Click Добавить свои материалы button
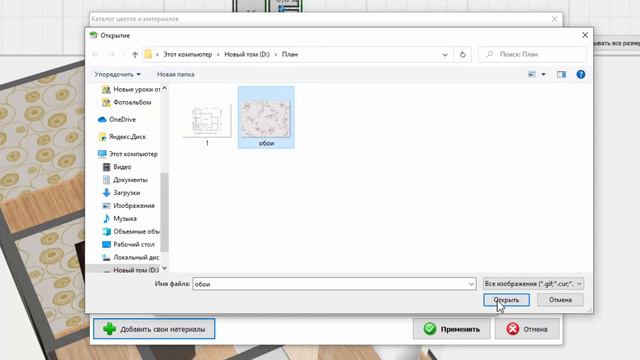This screenshot has height=360, width=640. click(x=154, y=329)
